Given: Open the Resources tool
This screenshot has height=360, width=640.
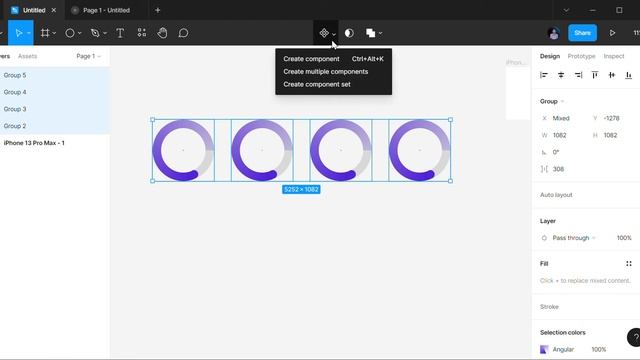Looking at the screenshot, I should coord(142,33).
